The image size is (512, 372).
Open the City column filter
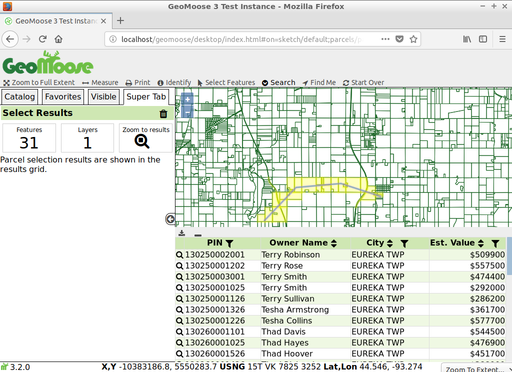click(404, 244)
